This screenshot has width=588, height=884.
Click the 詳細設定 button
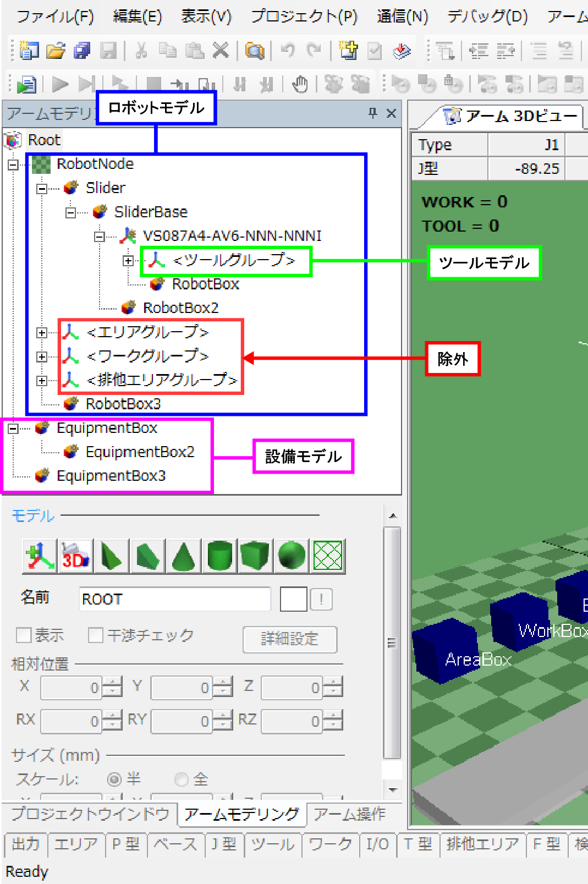pyautogui.click(x=289, y=639)
